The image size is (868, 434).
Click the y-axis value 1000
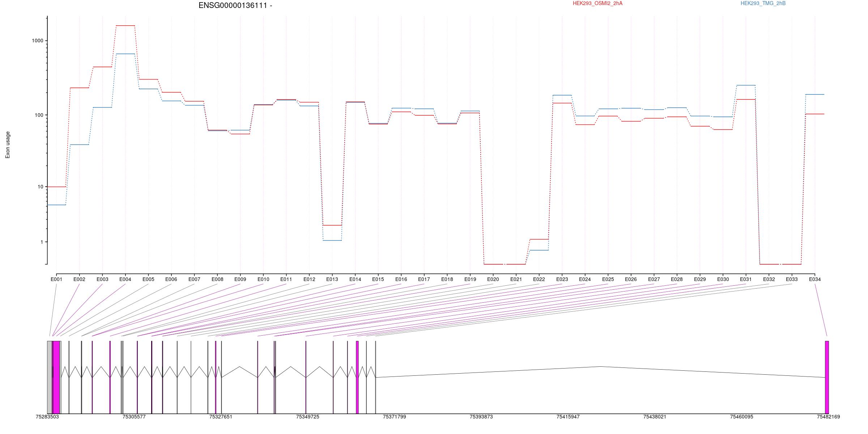(38, 41)
